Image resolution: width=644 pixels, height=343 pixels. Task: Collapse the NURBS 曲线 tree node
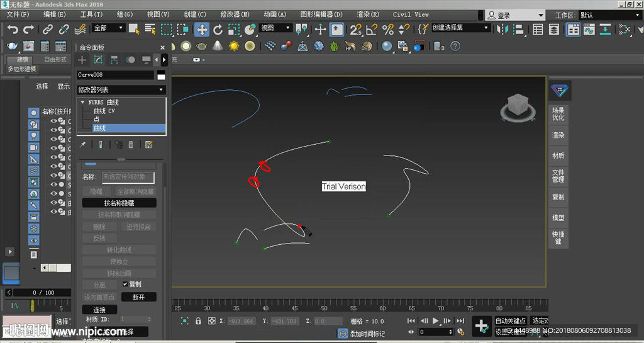pos(82,103)
